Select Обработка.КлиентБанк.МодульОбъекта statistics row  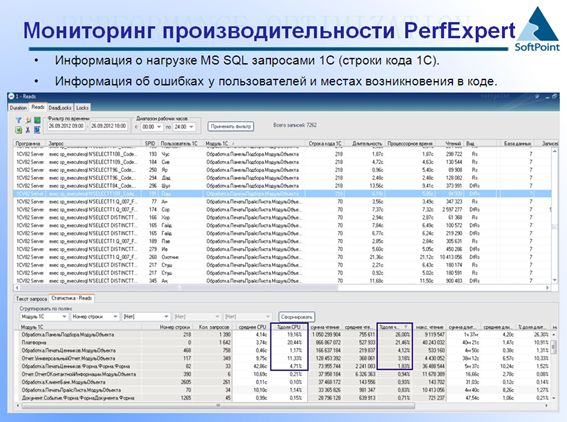tap(284, 382)
